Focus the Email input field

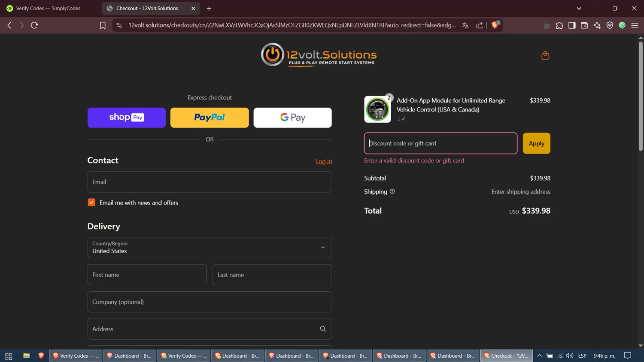pyautogui.click(x=210, y=182)
